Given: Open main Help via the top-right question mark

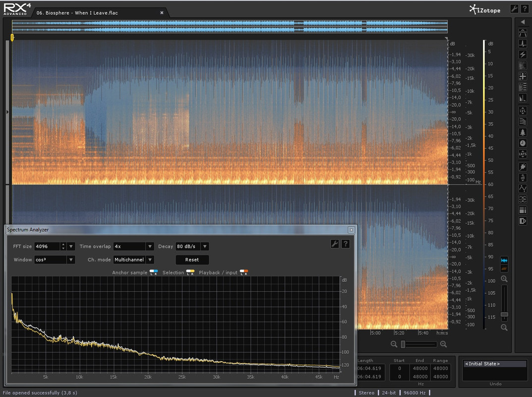Looking at the screenshot, I should pyautogui.click(x=525, y=9).
